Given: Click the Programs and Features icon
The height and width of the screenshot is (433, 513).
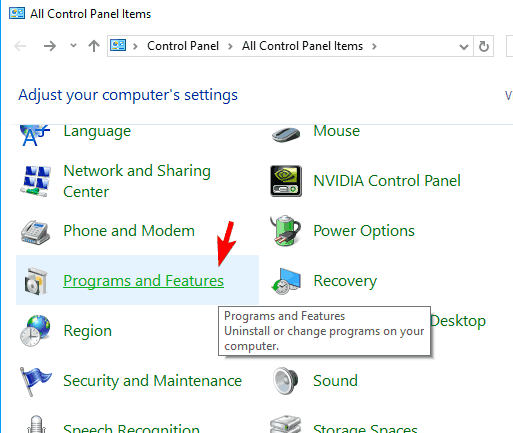Looking at the screenshot, I should click(x=35, y=281).
